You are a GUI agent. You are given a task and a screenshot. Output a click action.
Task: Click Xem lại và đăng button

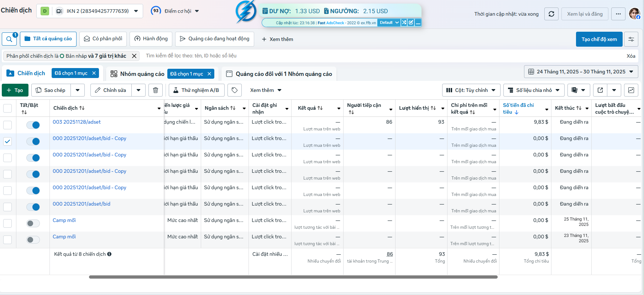click(x=585, y=14)
